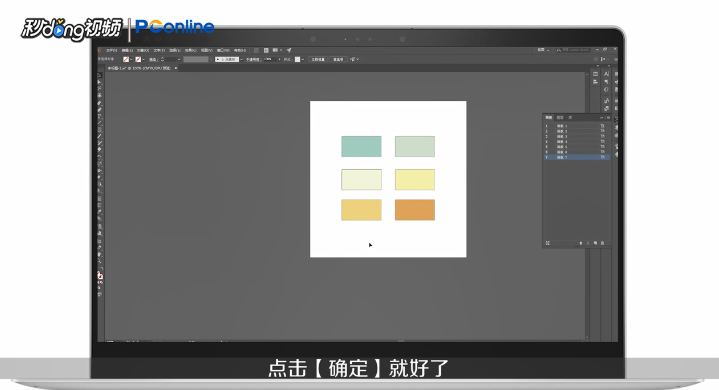Open artboard options icon for 画板 7
Screen dimensions: 719x390
coord(603,157)
